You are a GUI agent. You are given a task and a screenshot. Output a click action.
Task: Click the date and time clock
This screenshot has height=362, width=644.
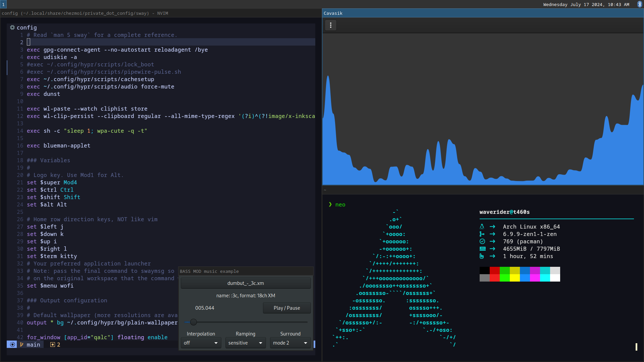[x=586, y=4]
